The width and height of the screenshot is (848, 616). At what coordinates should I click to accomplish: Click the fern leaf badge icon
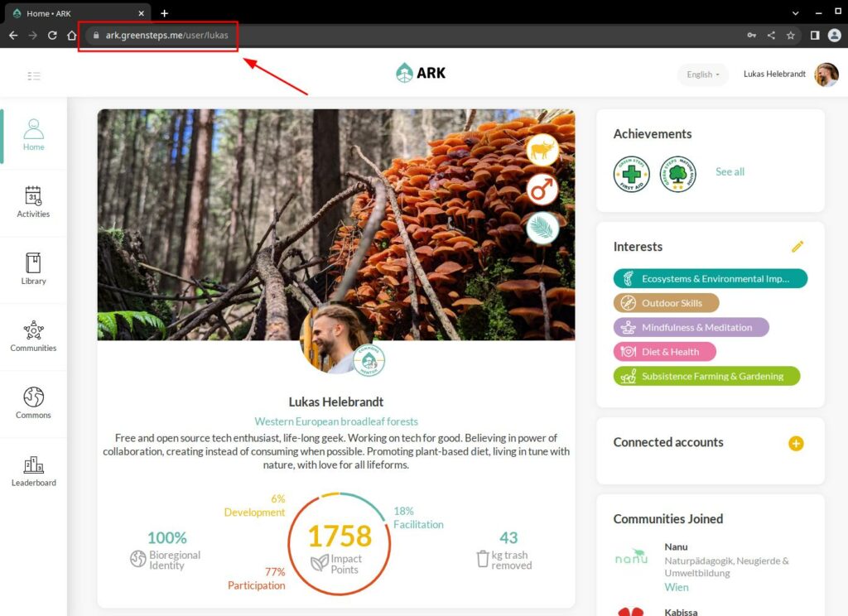(542, 228)
